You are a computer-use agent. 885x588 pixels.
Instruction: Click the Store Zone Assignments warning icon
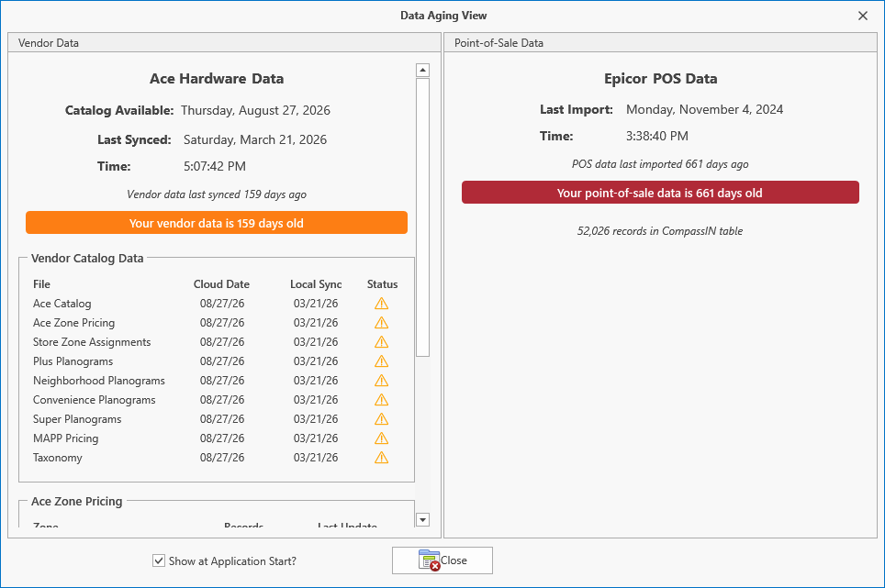pyautogui.click(x=382, y=342)
